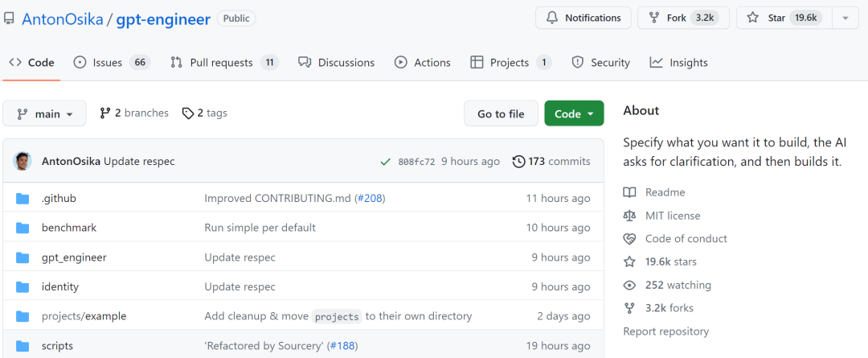Open the identity folder
This screenshot has height=358, width=868.
click(59, 287)
